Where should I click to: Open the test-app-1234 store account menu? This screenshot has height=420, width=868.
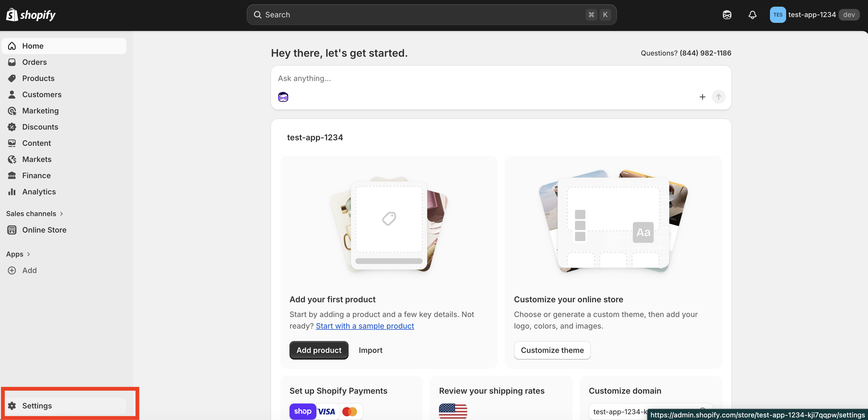(814, 15)
